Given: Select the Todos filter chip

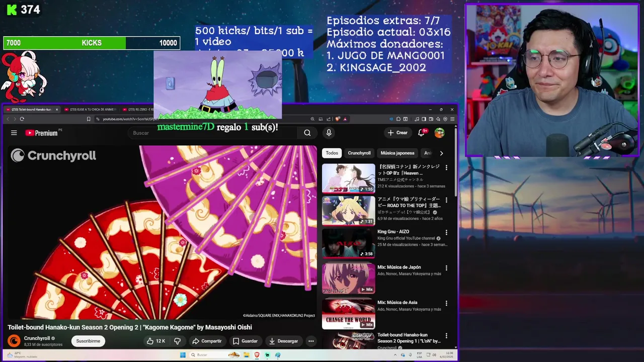Looking at the screenshot, I should tap(332, 153).
